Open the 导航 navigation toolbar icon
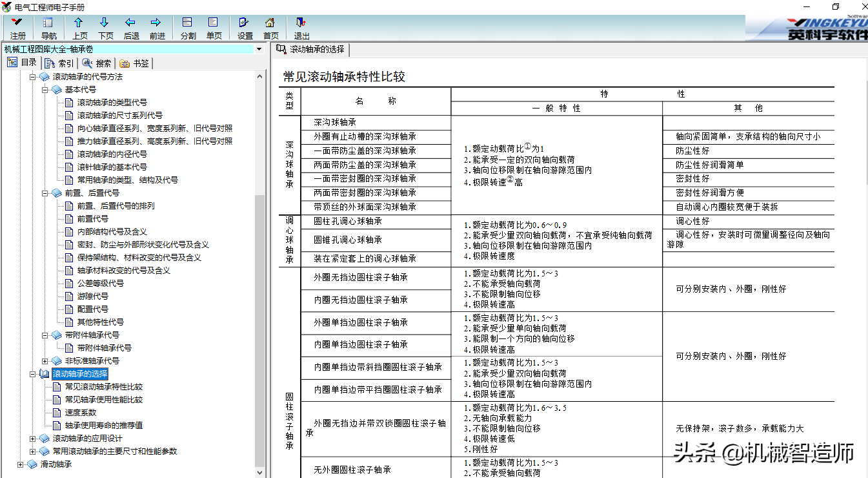The image size is (868, 478). 48,23
